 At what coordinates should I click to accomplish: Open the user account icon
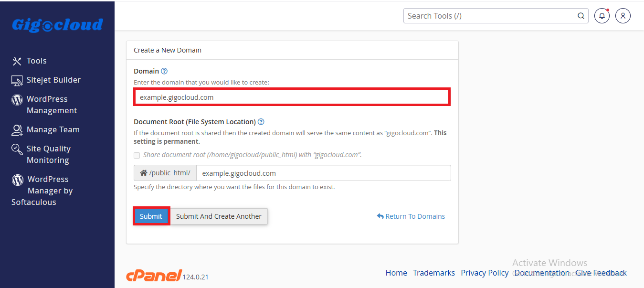[x=623, y=16]
